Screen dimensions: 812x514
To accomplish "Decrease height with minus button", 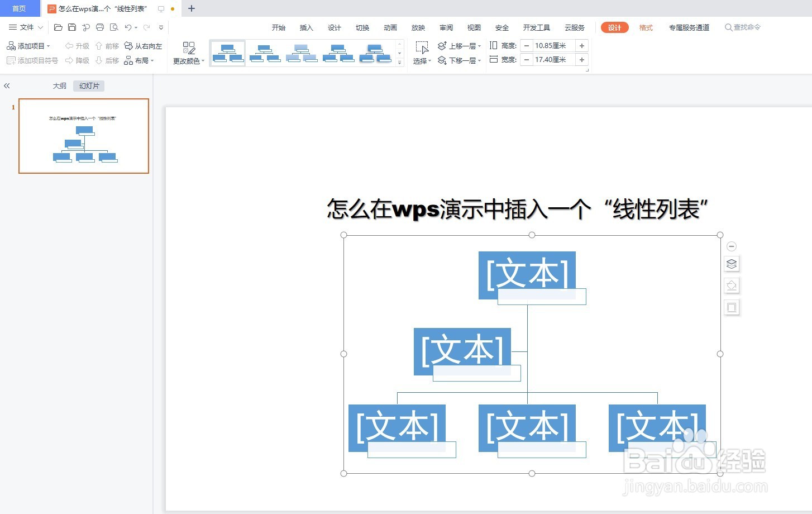I will (x=526, y=46).
